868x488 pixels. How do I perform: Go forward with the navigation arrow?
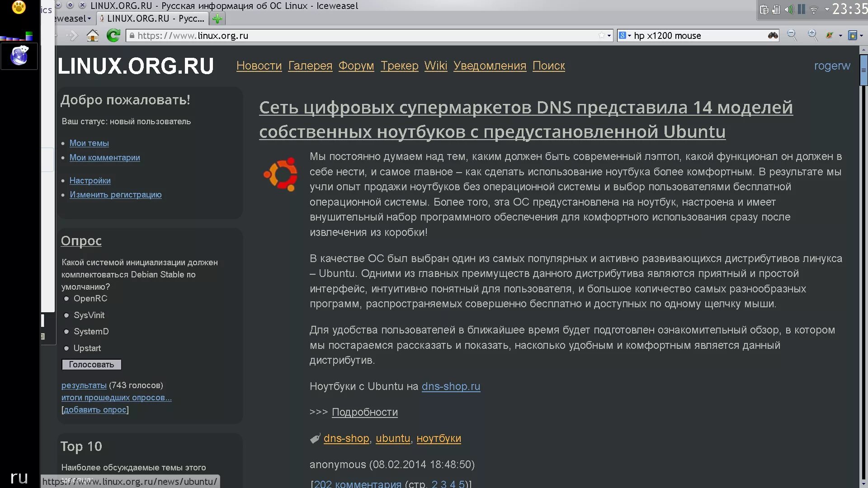pos(72,36)
